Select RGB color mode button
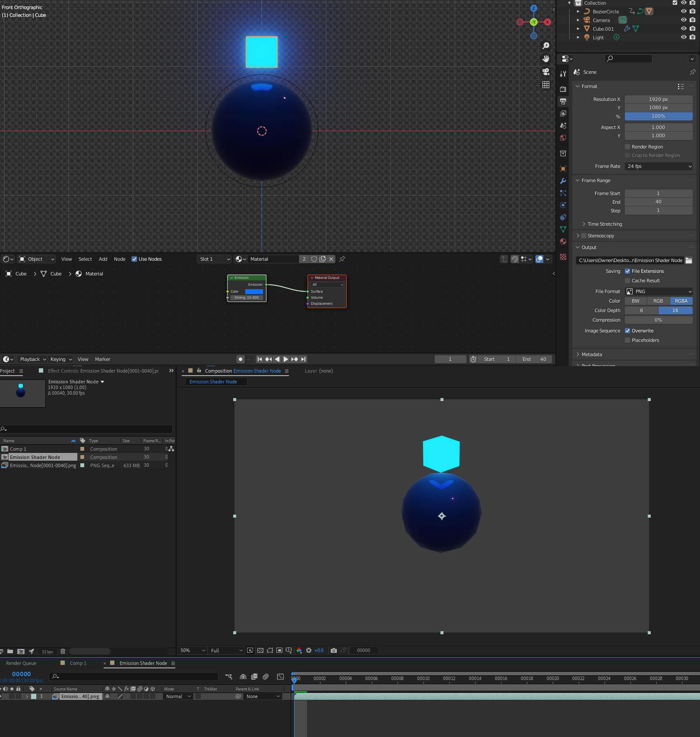Viewport: 700px width, 737px height. (x=658, y=301)
